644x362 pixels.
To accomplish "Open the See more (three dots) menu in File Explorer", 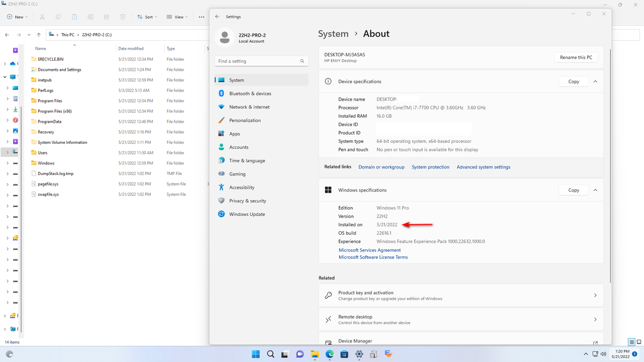I will point(201,17).
